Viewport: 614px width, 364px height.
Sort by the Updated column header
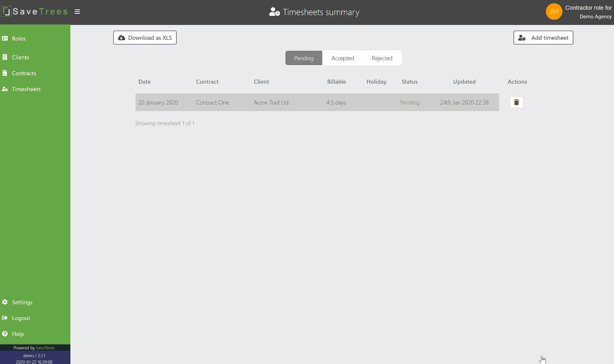[464, 82]
